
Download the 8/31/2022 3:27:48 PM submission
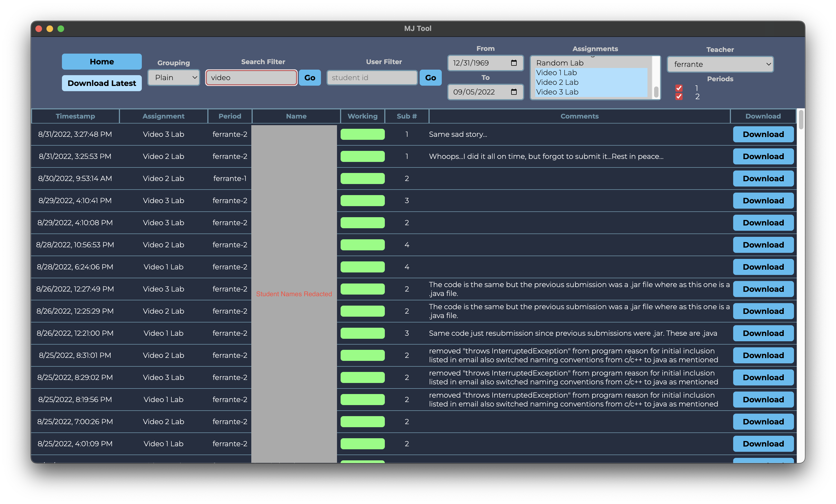763,134
